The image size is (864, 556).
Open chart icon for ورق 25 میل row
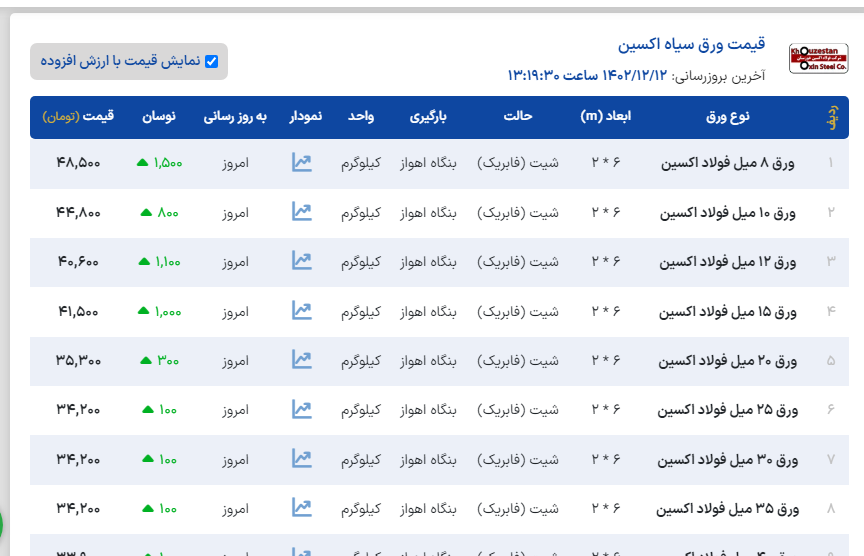tap(302, 410)
